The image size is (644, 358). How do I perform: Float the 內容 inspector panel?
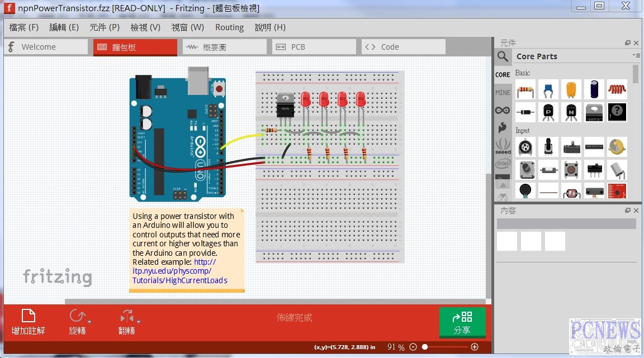click(x=628, y=210)
